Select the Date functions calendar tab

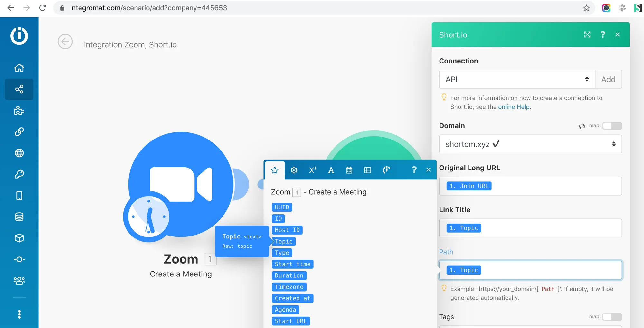[349, 170]
